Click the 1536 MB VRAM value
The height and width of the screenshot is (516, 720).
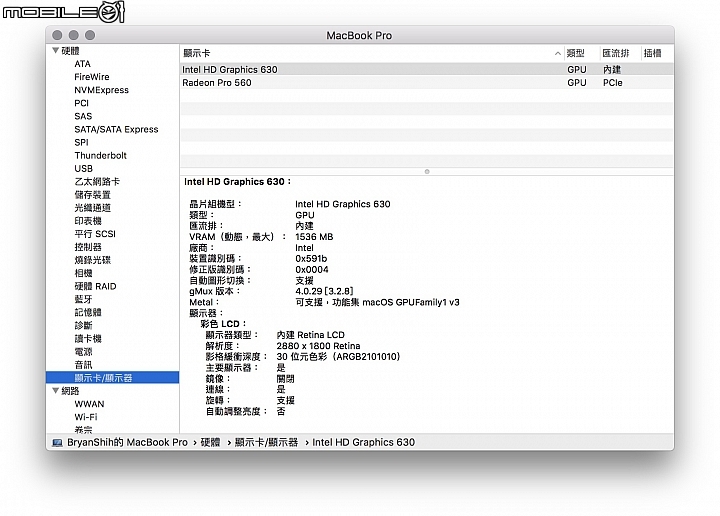tap(314, 237)
